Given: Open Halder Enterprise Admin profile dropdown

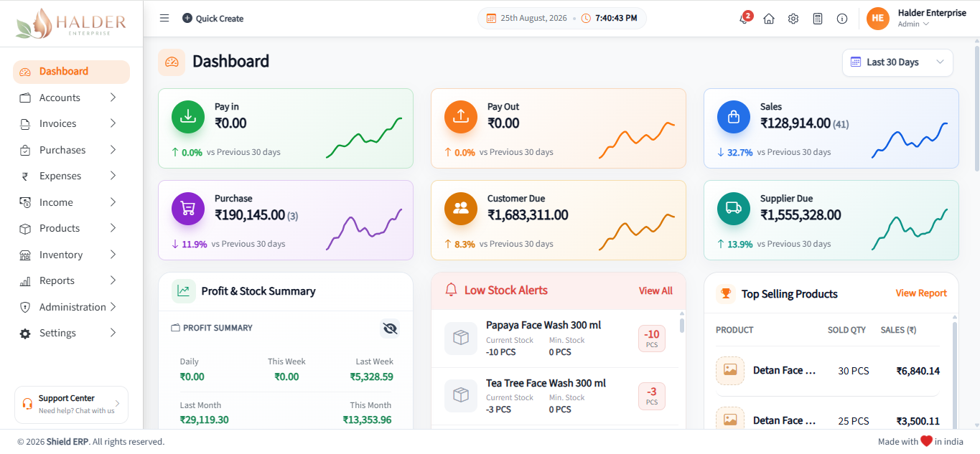Looking at the screenshot, I should tap(917, 19).
